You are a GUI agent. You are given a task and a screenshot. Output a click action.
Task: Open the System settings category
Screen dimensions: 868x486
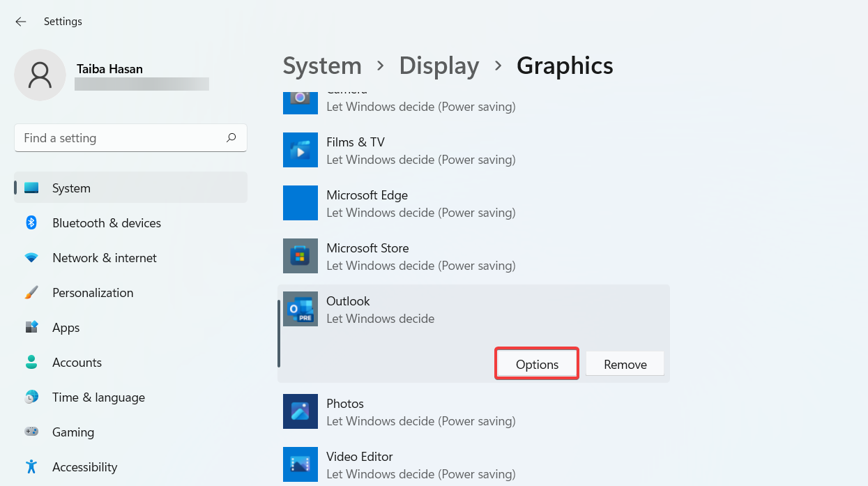tap(130, 188)
